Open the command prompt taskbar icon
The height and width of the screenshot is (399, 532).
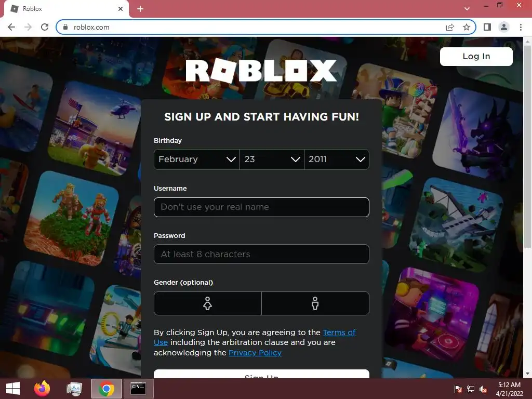click(138, 389)
